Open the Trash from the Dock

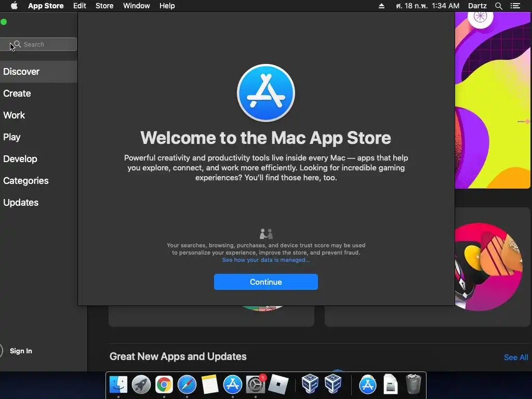click(x=413, y=384)
